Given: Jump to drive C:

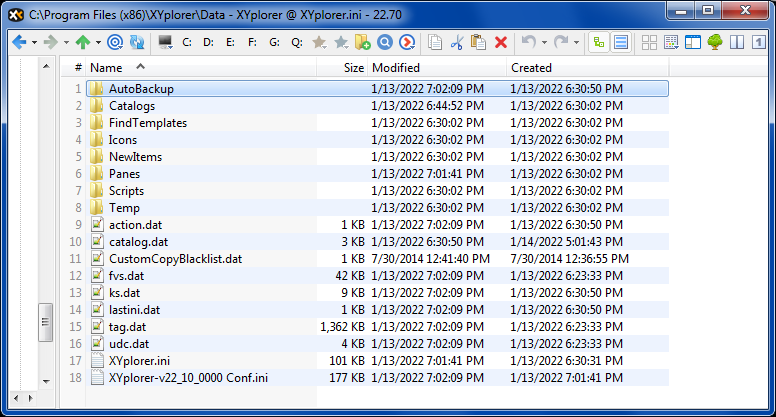Looking at the screenshot, I should pyautogui.click(x=187, y=43).
